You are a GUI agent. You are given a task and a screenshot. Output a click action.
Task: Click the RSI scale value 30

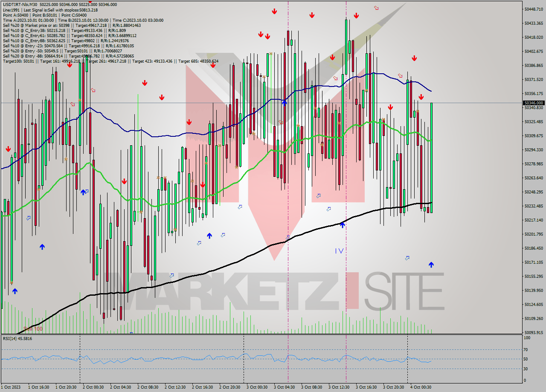click(x=526, y=369)
